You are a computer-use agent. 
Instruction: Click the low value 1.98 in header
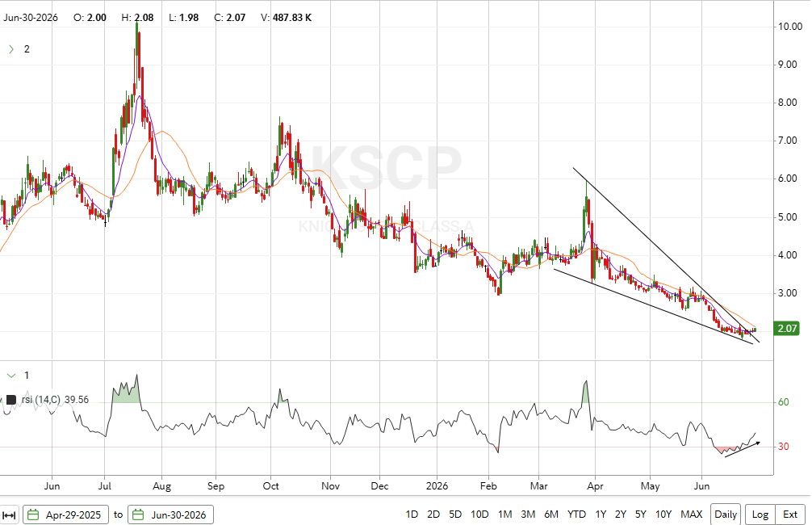tap(189, 18)
